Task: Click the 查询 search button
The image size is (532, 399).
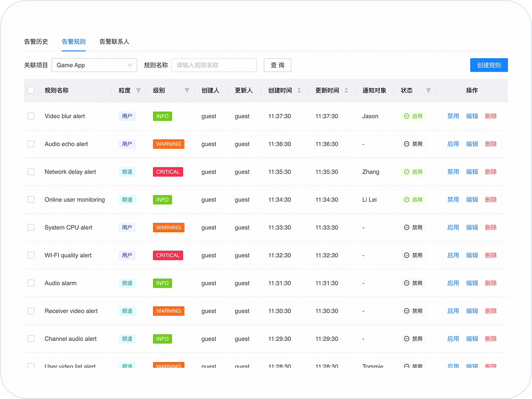Action: coord(278,65)
